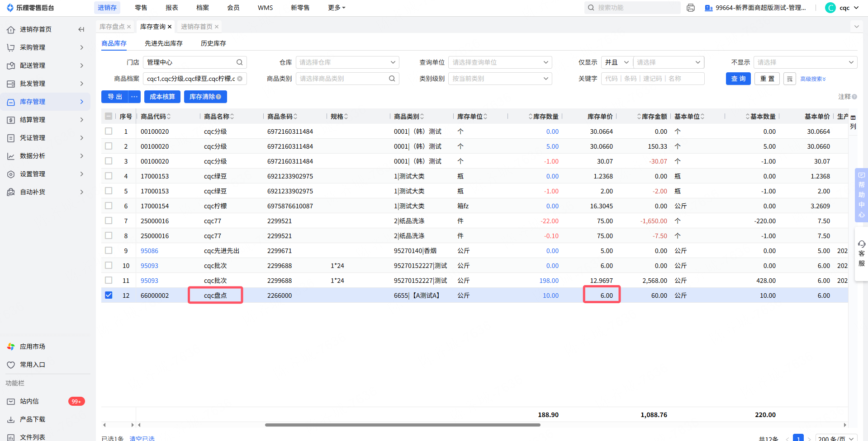Click the horizontal table scrollbar
The image size is (868, 441).
tap(403, 425)
